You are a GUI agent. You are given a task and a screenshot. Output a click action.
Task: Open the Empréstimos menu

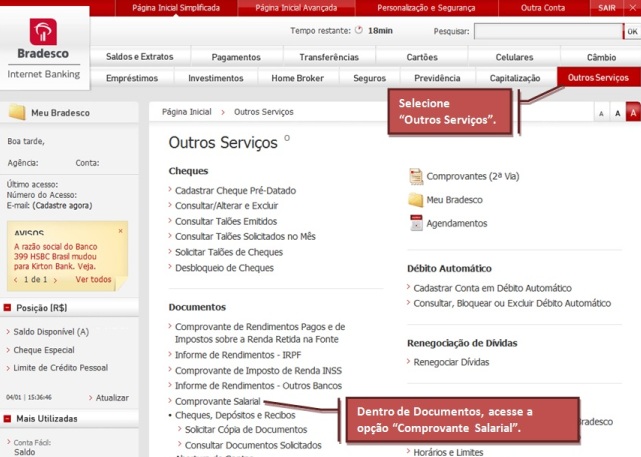click(132, 78)
